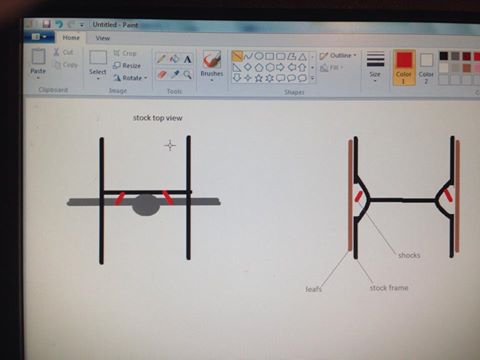Select the Rectangle shape
Image resolution: width=480 pixels, height=360 pixels.
coord(270,57)
